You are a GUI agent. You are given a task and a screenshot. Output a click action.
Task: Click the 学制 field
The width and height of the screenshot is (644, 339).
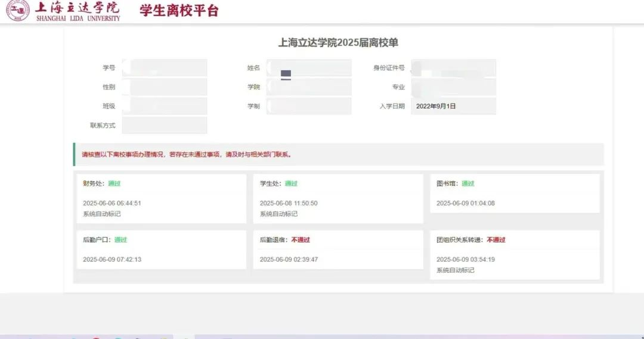pyautogui.click(x=309, y=106)
